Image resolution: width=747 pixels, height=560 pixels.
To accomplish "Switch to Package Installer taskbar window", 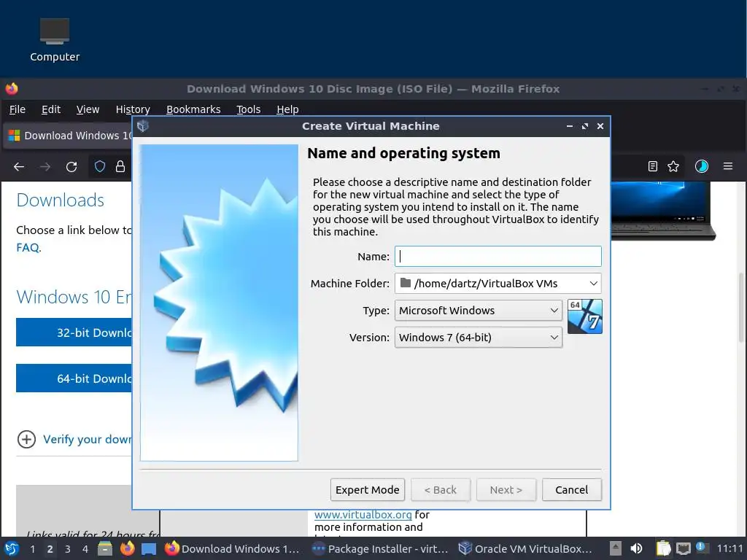I will [380, 549].
